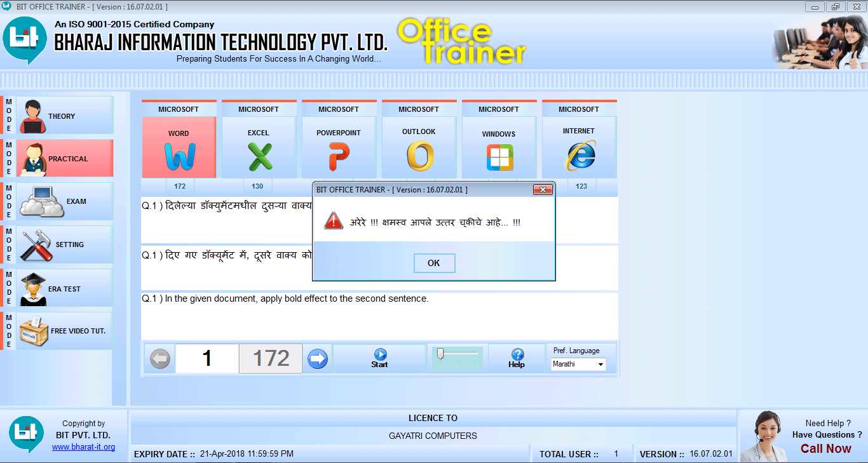Switch to Exam mode
The width and height of the screenshot is (868, 463).
[64, 201]
